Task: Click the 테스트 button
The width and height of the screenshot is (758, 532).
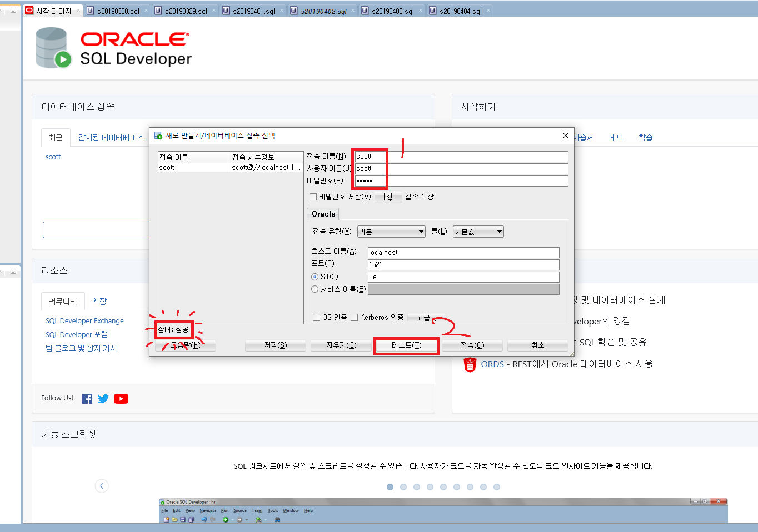Action: click(x=406, y=345)
